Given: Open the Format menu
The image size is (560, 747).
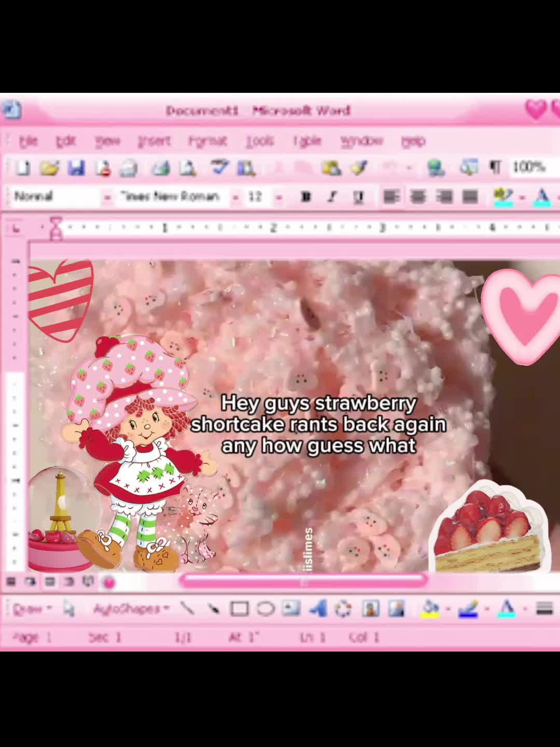Looking at the screenshot, I should point(207,141).
